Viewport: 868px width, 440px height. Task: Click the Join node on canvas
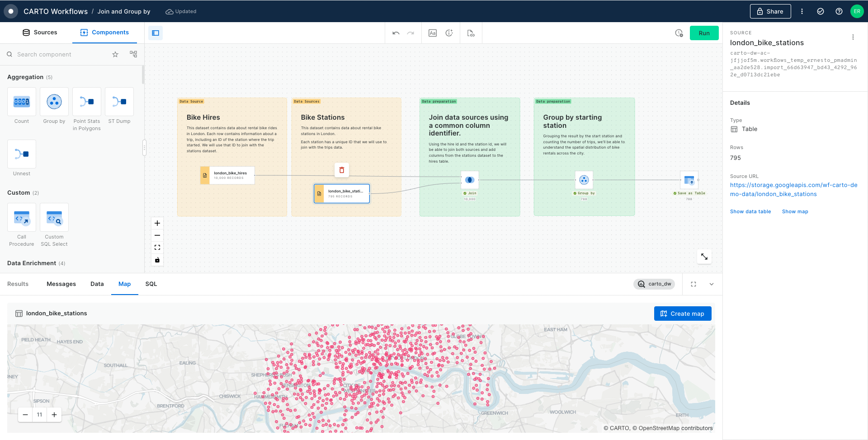tap(470, 180)
